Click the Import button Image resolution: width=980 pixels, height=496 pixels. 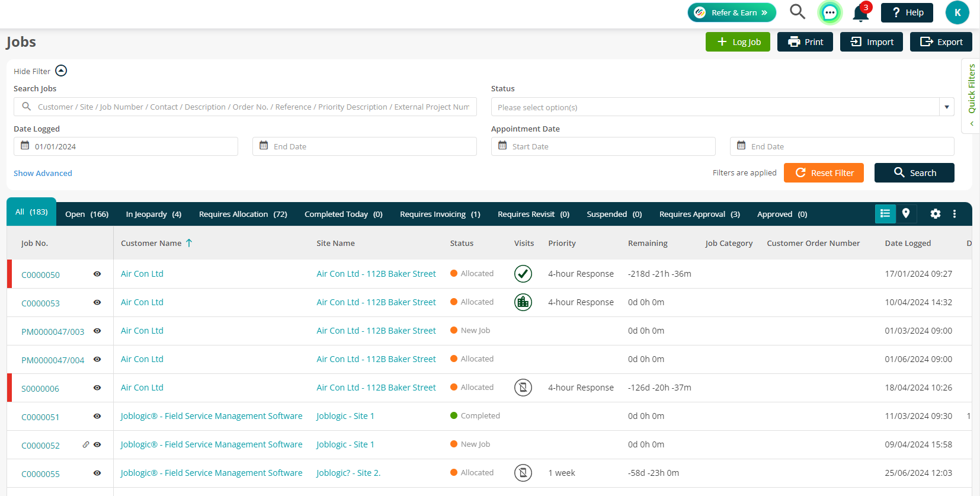[872, 42]
